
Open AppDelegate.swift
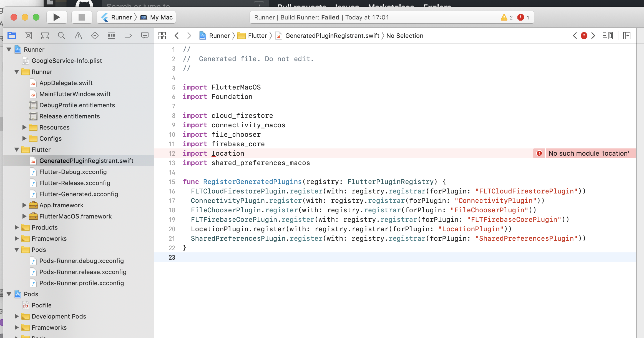click(x=66, y=83)
